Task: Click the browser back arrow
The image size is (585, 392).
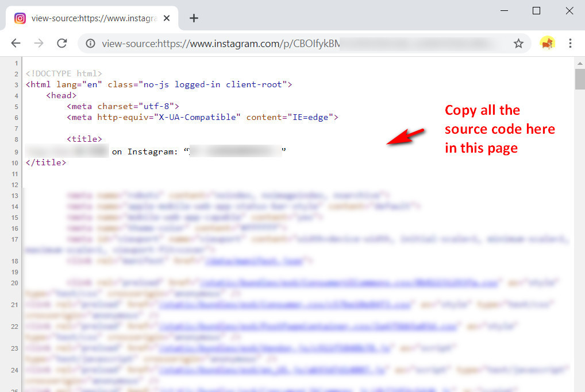Action: 16,43
